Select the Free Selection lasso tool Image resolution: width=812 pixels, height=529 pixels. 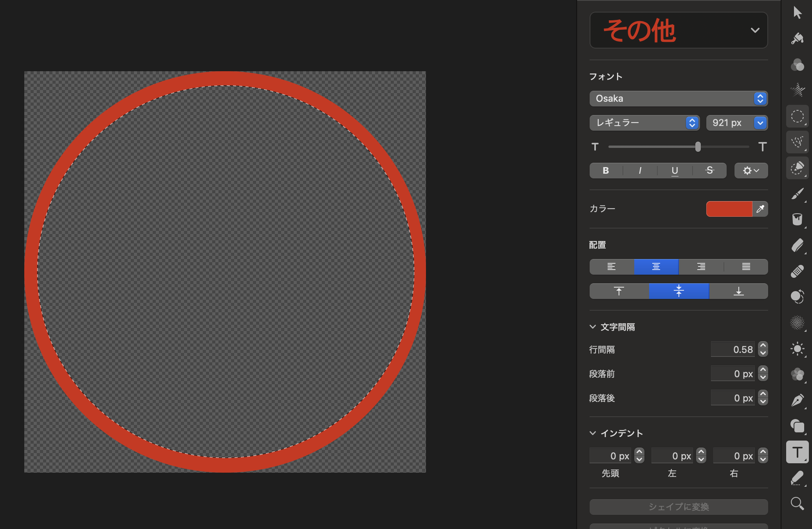click(x=797, y=142)
